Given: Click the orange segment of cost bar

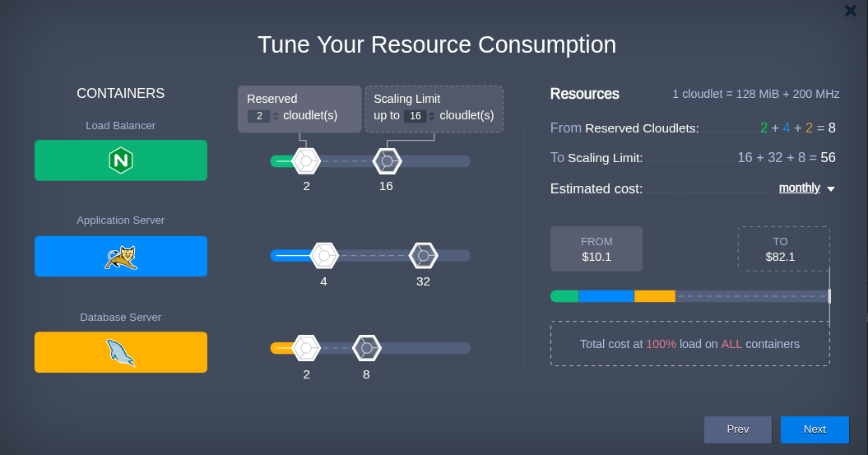Looking at the screenshot, I should tap(655, 296).
